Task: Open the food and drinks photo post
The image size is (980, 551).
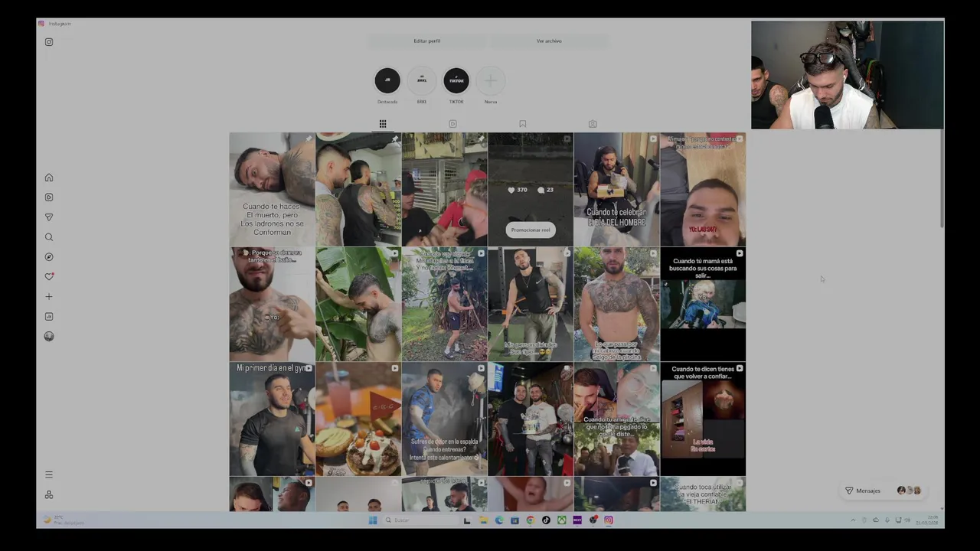Action: [358, 419]
